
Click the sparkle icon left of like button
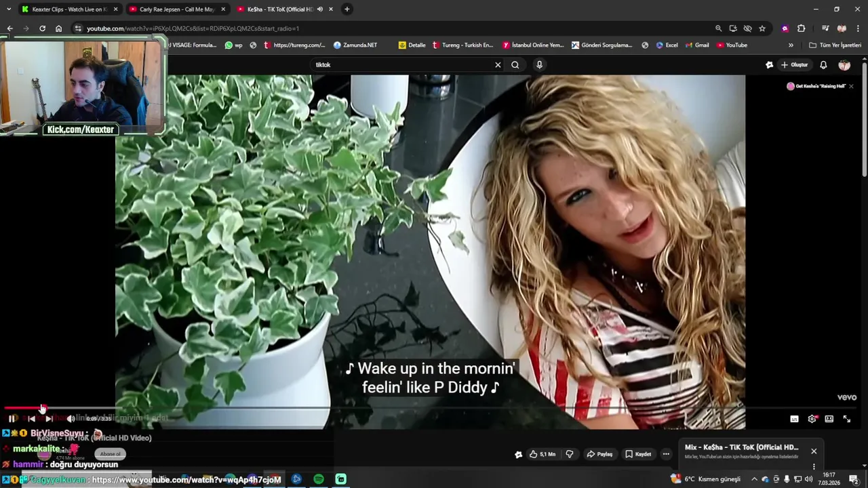click(x=518, y=455)
